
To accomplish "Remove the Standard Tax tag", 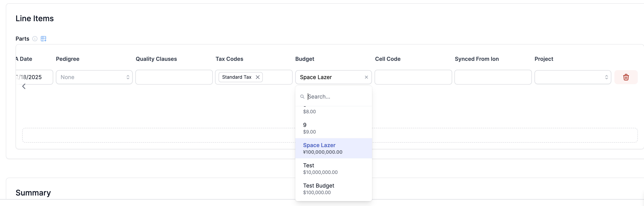I will [258, 77].
